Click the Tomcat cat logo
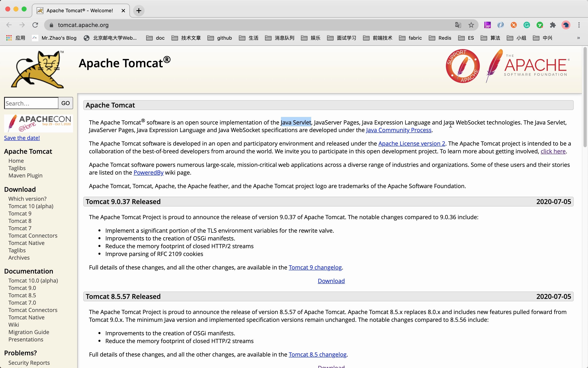This screenshot has height=368, width=588. 38,69
